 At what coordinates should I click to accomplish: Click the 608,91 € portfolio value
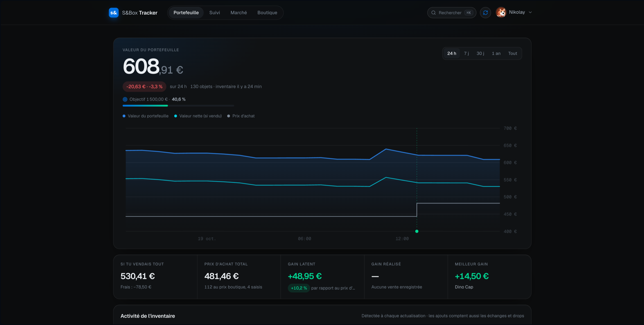click(x=153, y=67)
